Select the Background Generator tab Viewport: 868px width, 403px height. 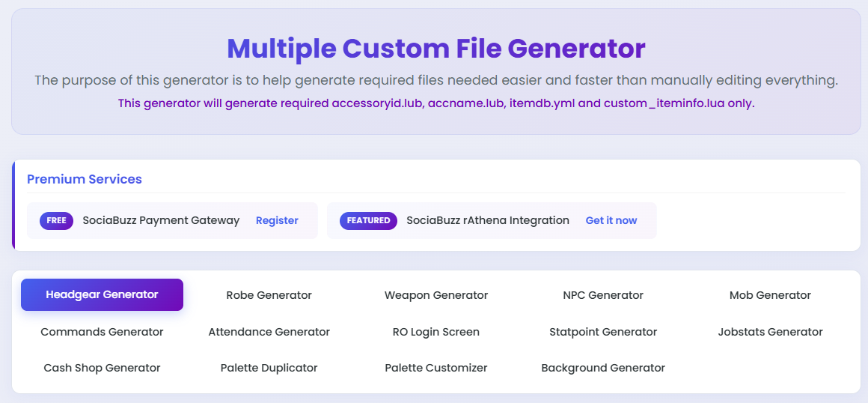[603, 368]
